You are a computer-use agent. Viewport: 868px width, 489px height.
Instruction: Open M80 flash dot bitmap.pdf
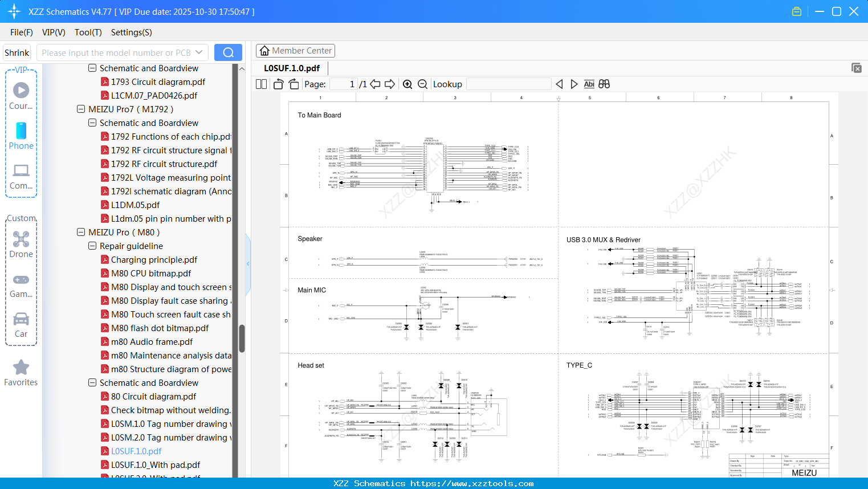[x=160, y=328]
